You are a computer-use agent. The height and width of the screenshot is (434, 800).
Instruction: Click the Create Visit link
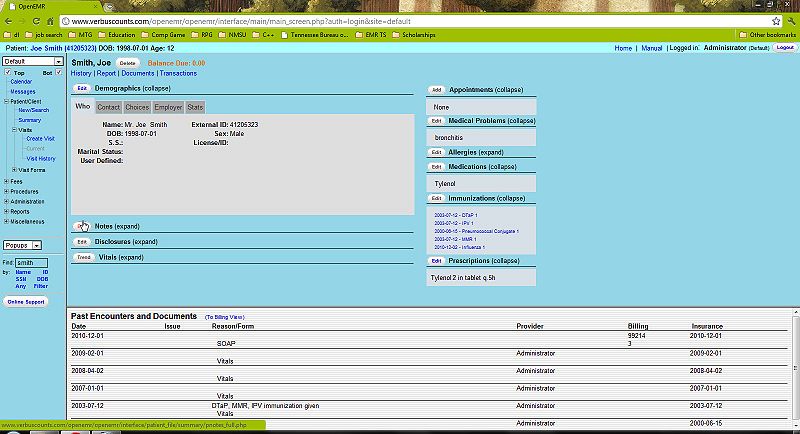pos(40,139)
